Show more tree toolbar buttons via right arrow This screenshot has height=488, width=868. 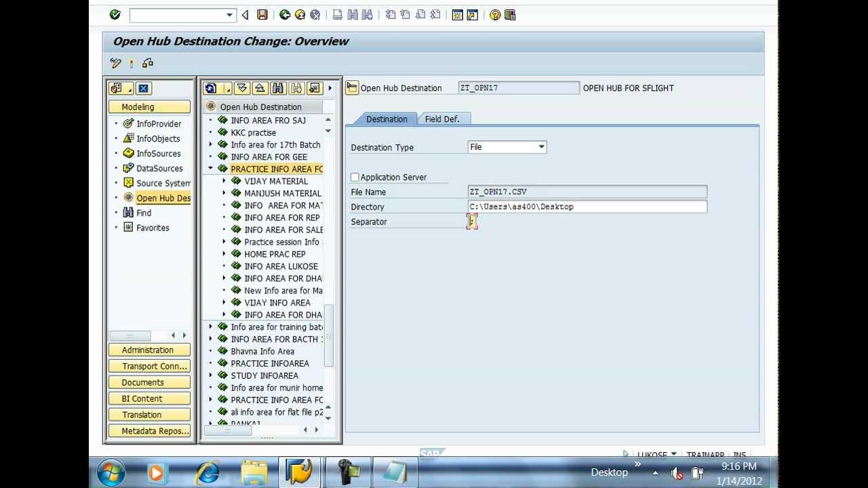point(330,88)
